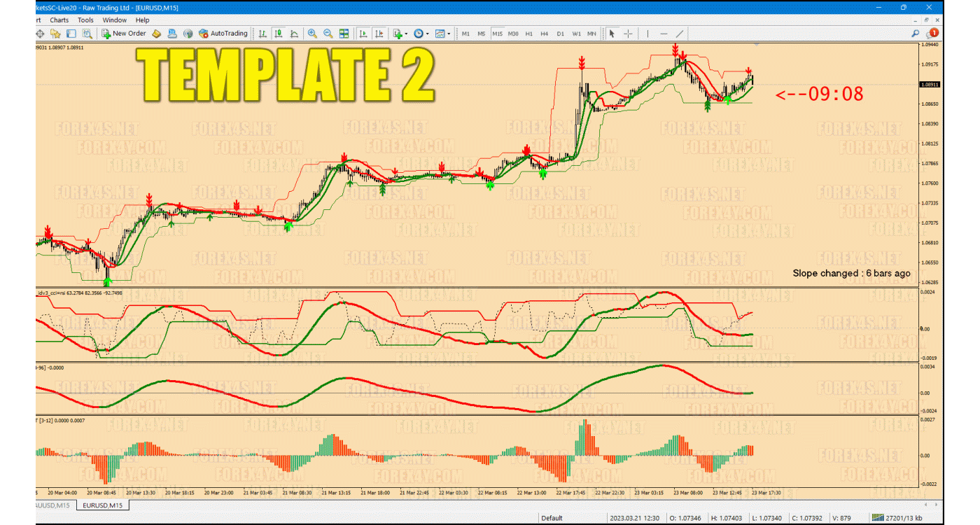Open the Templates dropdown
Image resolution: width=980 pixels, height=525 pixels.
tap(441, 33)
